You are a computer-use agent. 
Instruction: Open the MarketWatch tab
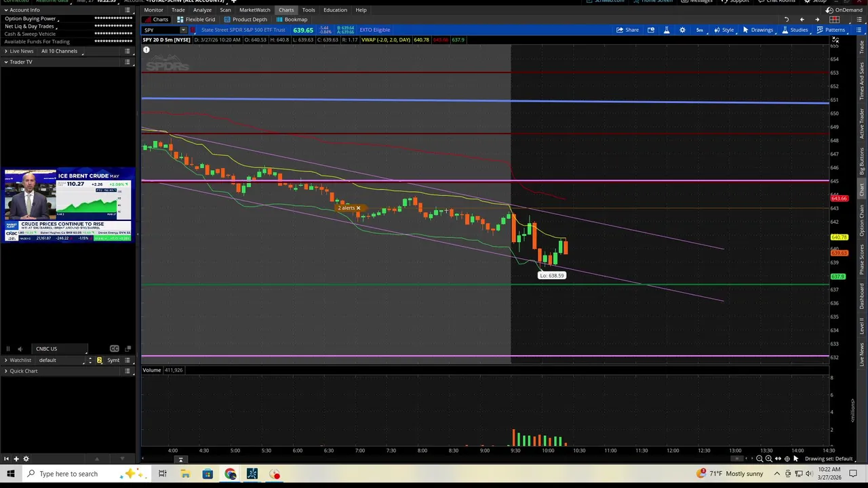point(255,10)
